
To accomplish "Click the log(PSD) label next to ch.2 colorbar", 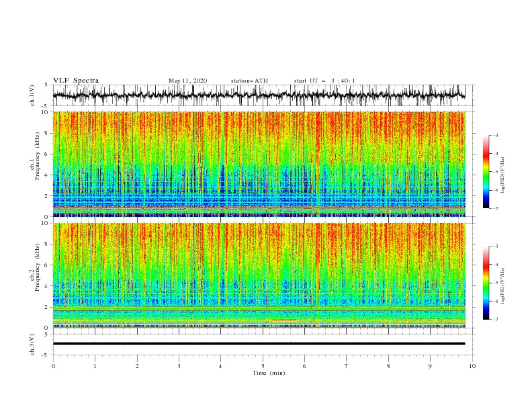I will tap(503, 285).
